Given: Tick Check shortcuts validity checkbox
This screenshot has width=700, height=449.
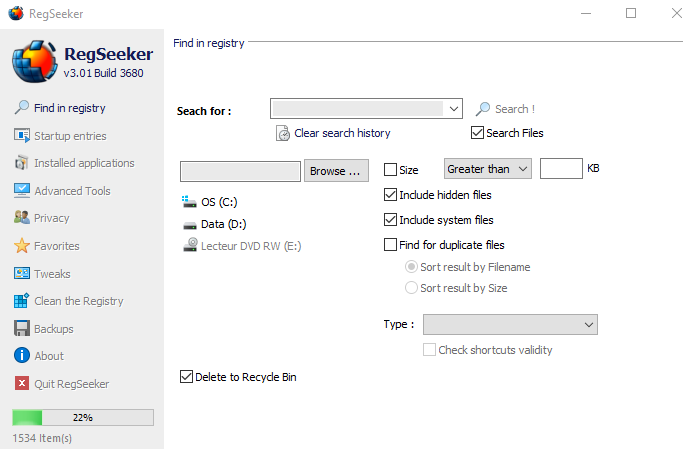Looking at the screenshot, I should pos(429,349).
